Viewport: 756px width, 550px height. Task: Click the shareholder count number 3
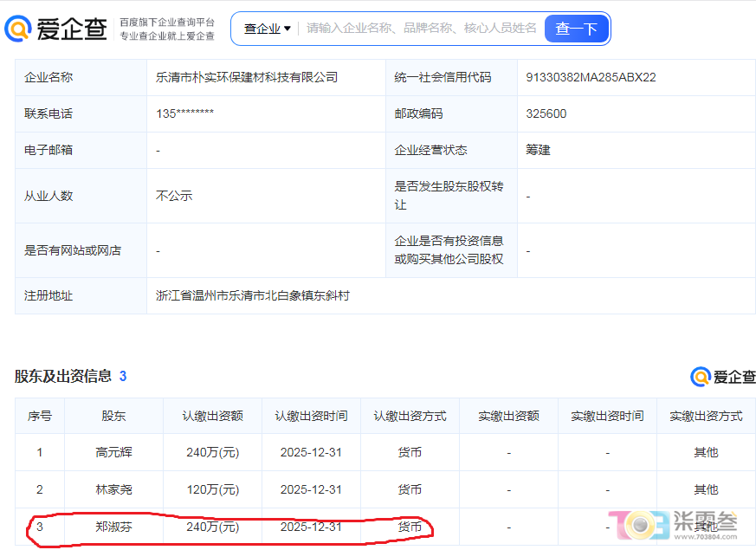coord(123,376)
